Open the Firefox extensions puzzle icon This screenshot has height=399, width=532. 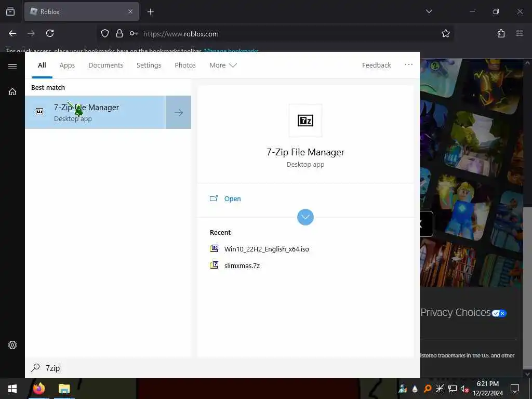coord(501,33)
